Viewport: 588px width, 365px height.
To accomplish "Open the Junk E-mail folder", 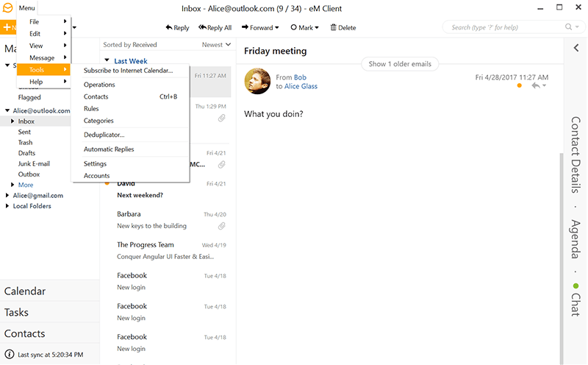I will tap(34, 163).
